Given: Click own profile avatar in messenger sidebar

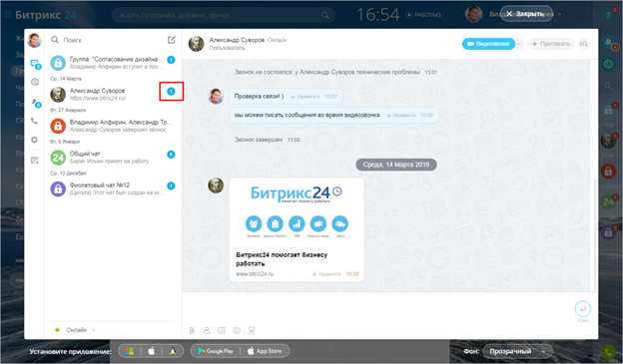Looking at the screenshot, I should pyautogui.click(x=34, y=40).
